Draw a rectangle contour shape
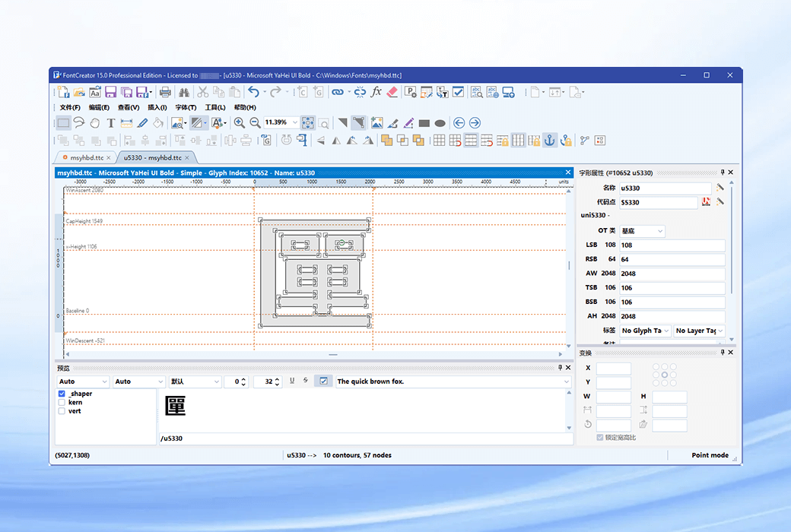Viewport: 791px width, 532px height. 424,123
